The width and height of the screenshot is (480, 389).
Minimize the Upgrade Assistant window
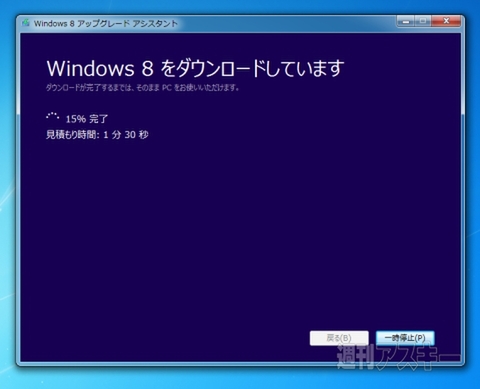tap(406, 21)
